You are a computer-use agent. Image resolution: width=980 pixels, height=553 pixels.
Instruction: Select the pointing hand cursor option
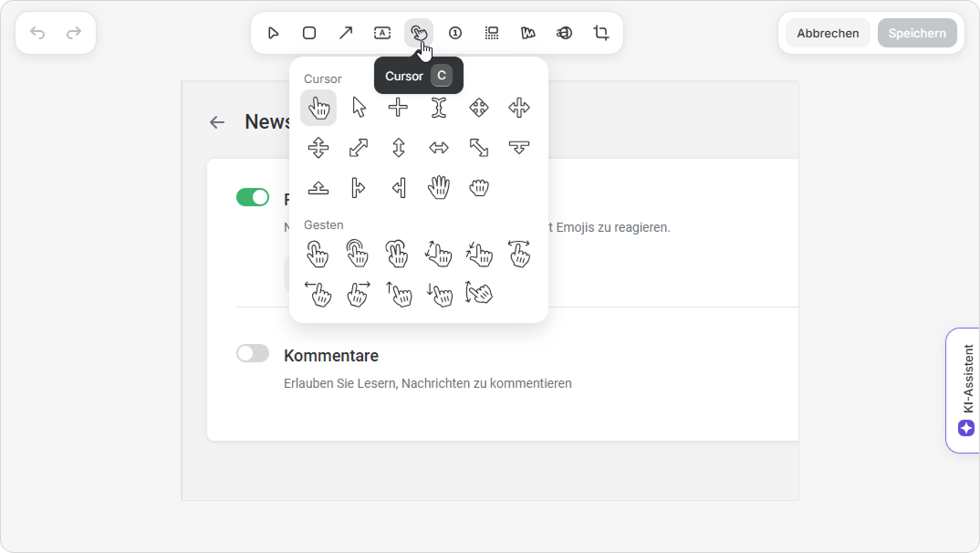318,108
